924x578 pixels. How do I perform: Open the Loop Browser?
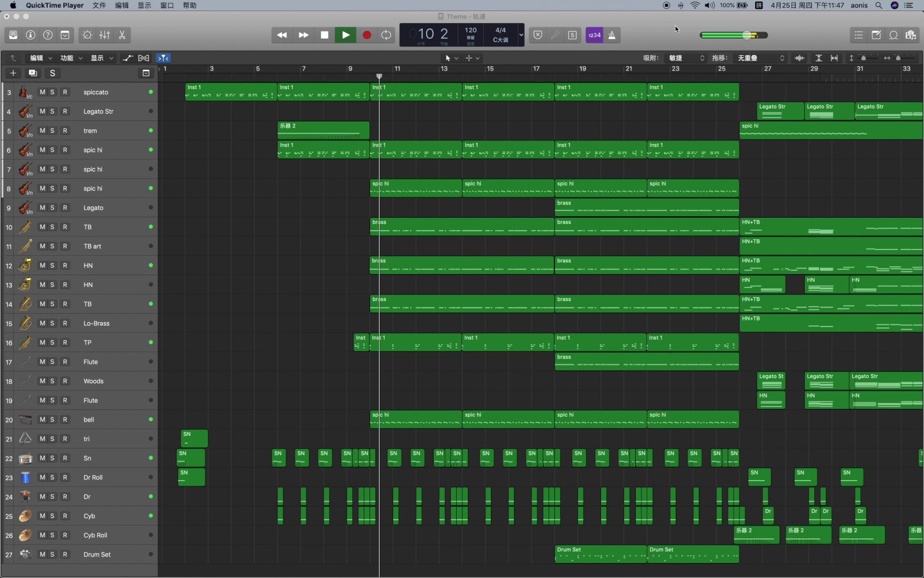coord(894,35)
